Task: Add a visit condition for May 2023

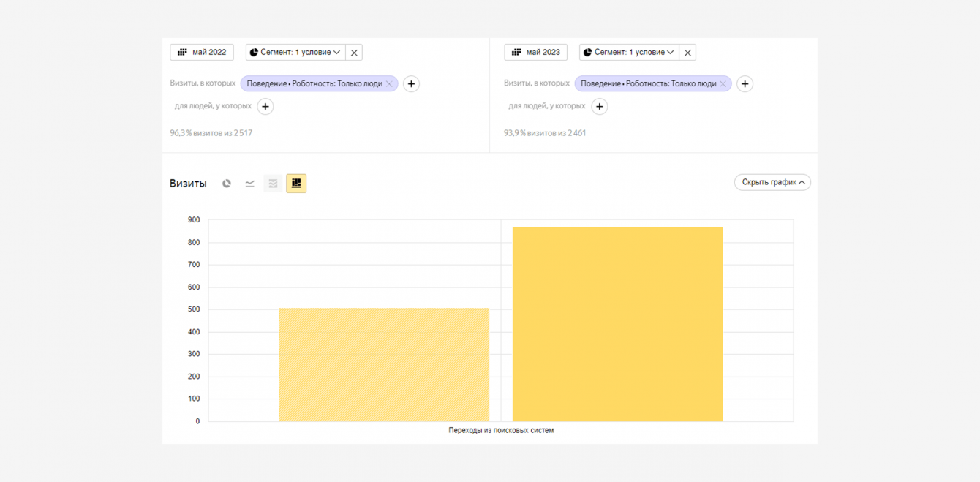Action: (x=745, y=84)
